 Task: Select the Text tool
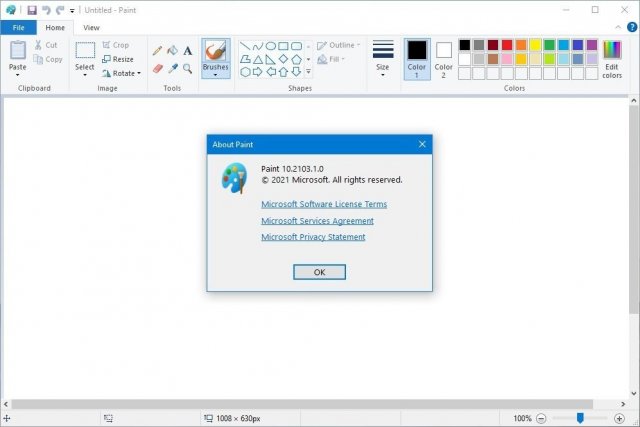click(x=187, y=51)
